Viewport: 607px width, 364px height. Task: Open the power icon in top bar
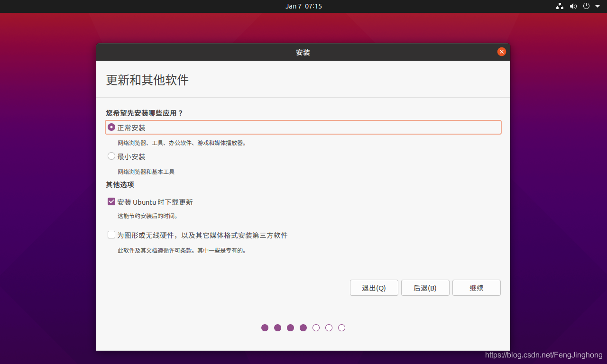click(586, 6)
